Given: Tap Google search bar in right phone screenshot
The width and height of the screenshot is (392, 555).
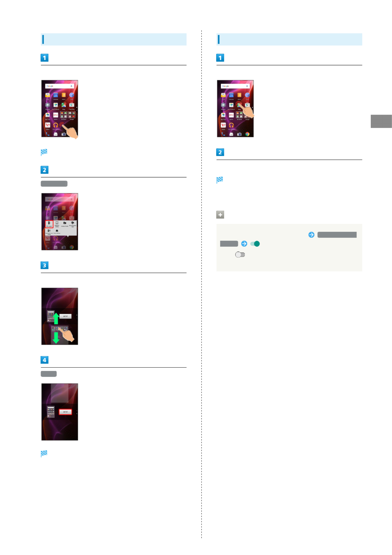Looking at the screenshot, I should (235, 86).
